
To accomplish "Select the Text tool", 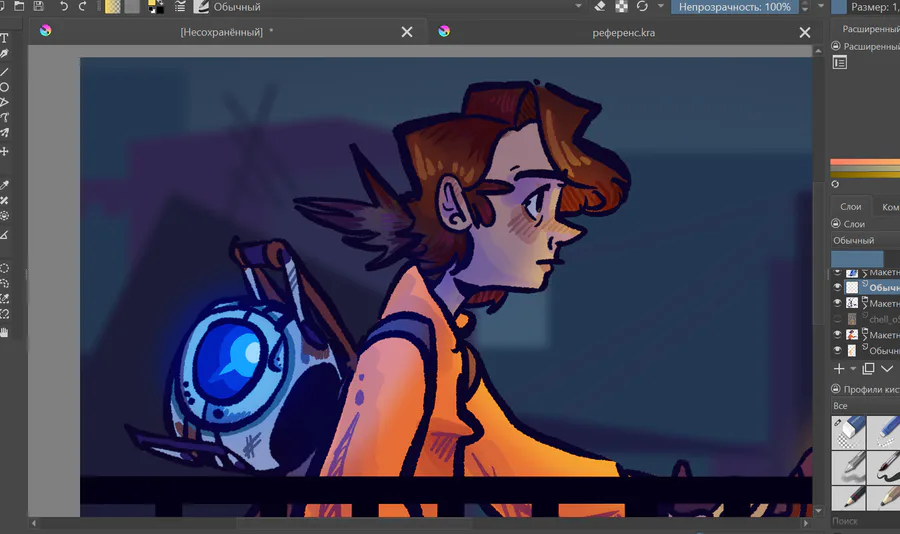I will pyautogui.click(x=4, y=38).
